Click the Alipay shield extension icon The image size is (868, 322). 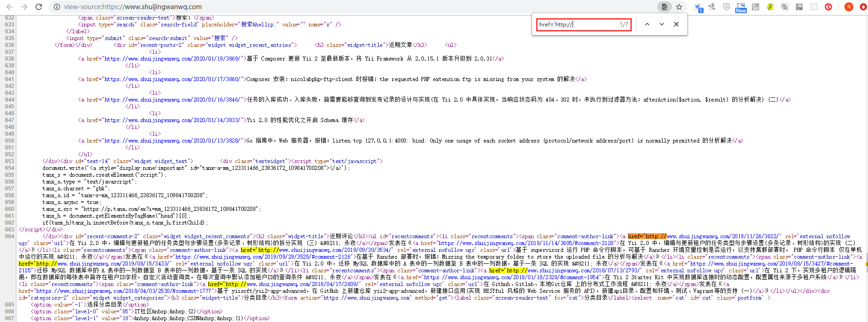pos(726,7)
